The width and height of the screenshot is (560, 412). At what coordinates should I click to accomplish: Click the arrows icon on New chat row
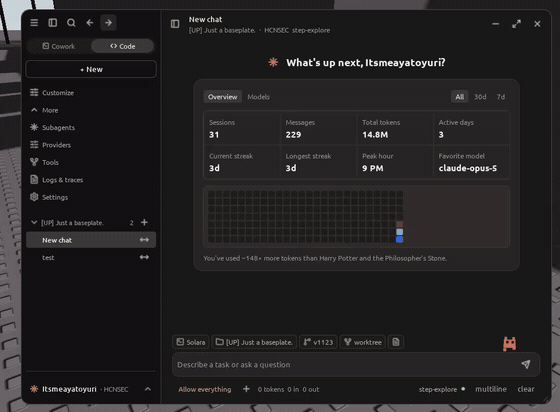click(144, 240)
